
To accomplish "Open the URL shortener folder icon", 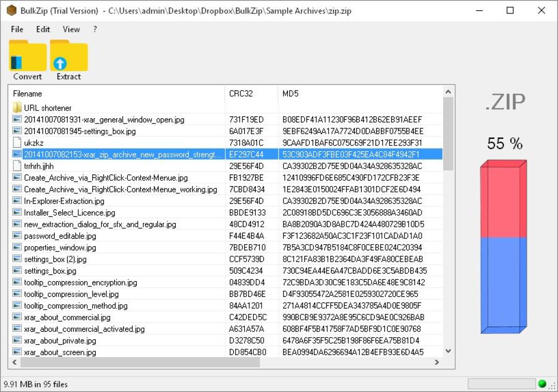I will (x=17, y=108).
